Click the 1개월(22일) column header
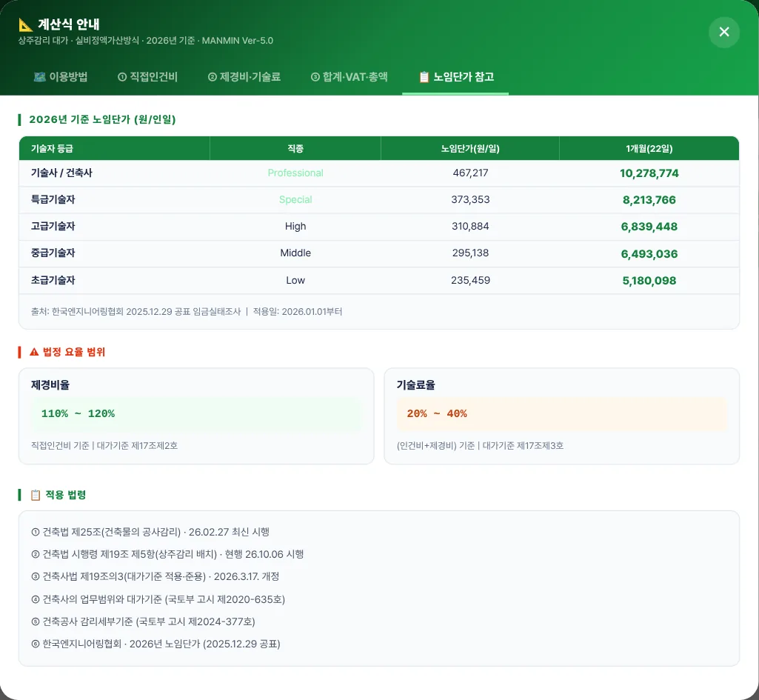The height and width of the screenshot is (700, 759). tap(649, 149)
